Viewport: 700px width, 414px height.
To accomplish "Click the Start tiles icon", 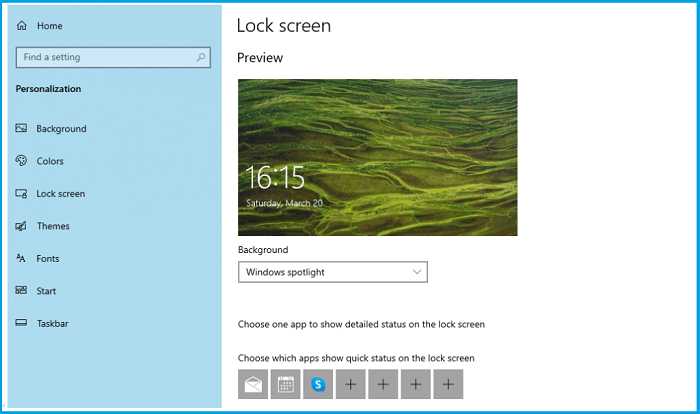I will coord(21,290).
